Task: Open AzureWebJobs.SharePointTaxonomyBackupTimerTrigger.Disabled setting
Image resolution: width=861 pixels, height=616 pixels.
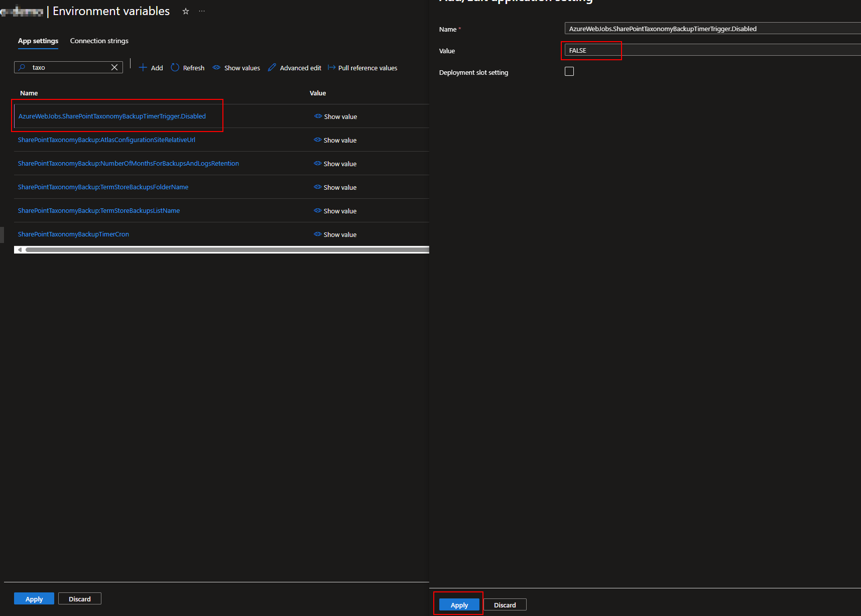Action: coord(112,116)
